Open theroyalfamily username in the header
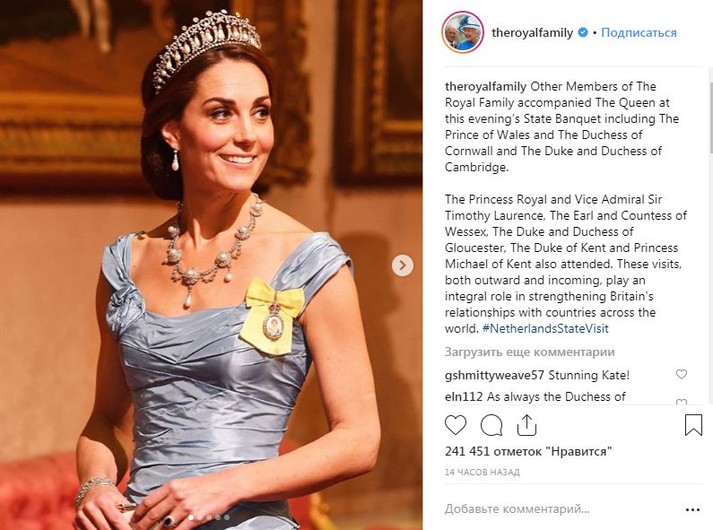The width and height of the screenshot is (713, 530). point(532,33)
